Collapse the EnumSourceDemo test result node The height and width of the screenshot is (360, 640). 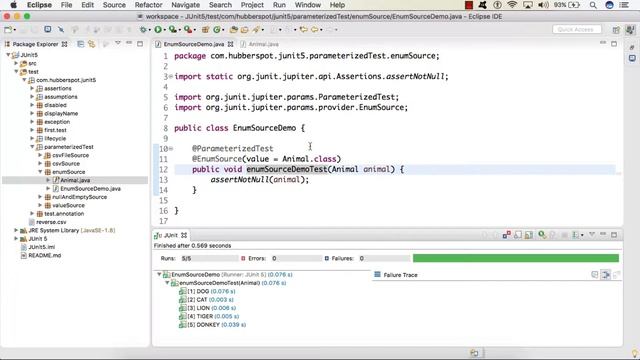pos(159,274)
